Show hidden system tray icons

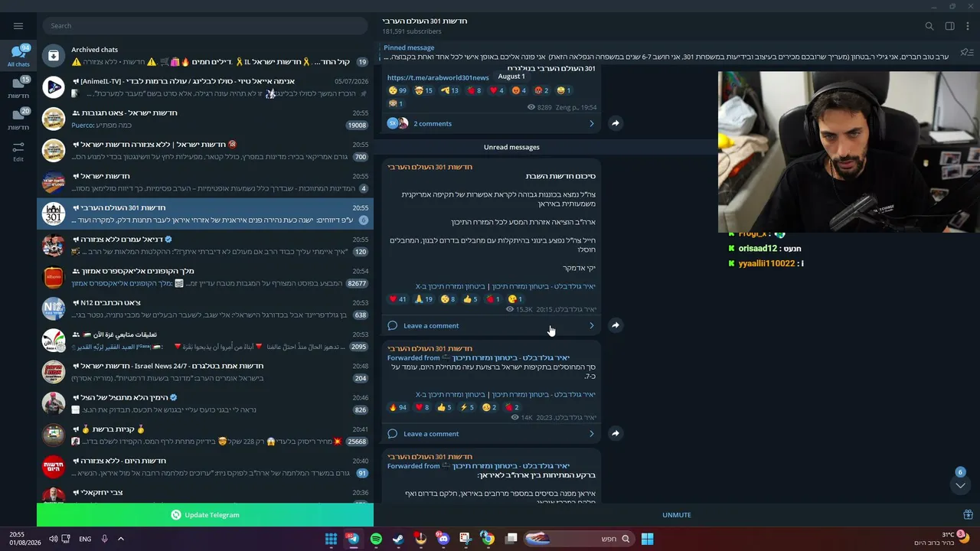click(121, 539)
